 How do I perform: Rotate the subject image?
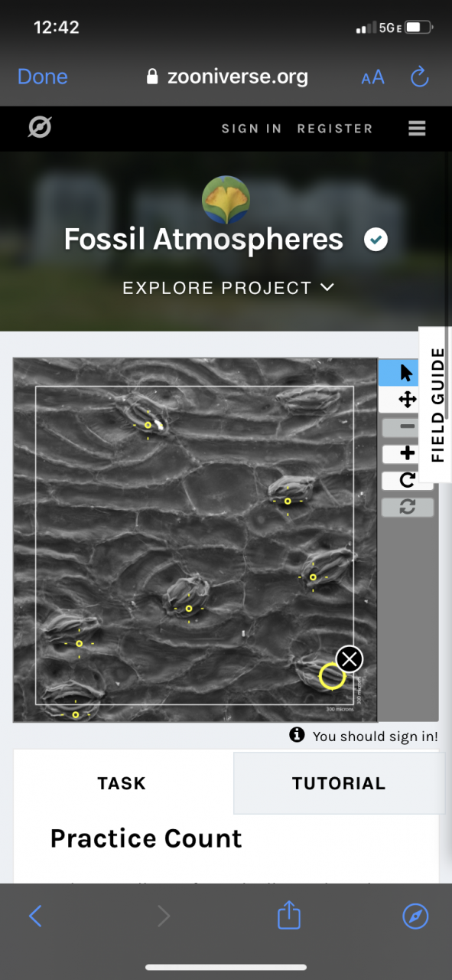pyautogui.click(x=407, y=480)
